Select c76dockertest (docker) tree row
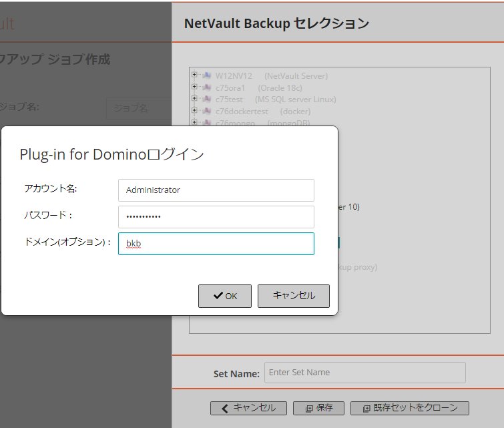 [263, 112]
